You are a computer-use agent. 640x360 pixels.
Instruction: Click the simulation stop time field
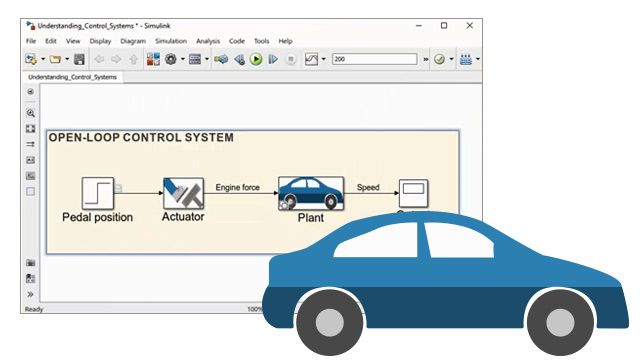(x=375, y=59)
